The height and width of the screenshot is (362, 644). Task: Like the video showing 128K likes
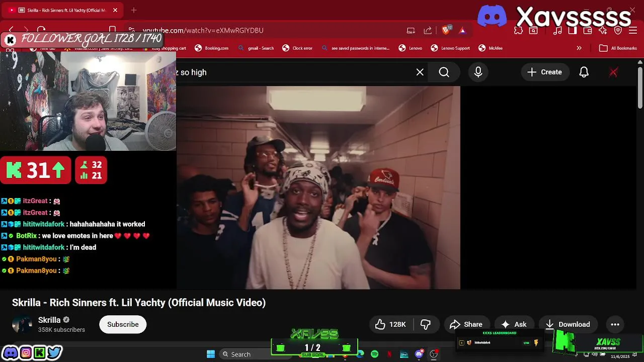(391, 324)
